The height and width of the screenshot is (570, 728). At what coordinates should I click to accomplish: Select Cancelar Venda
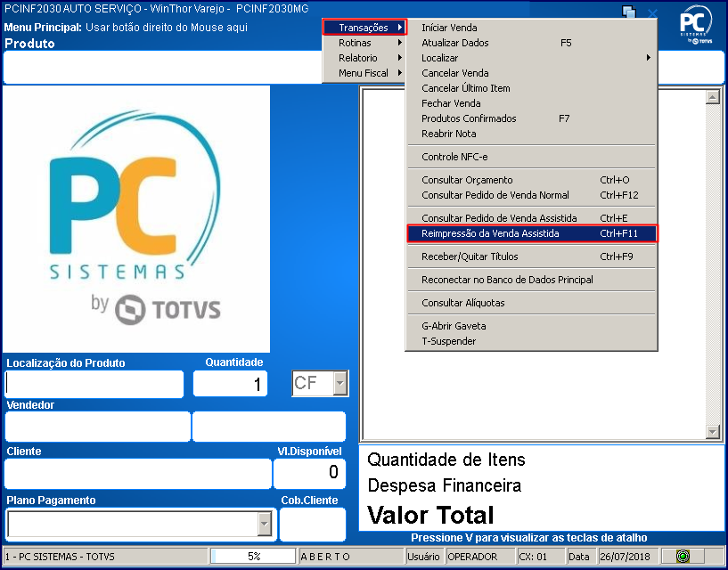[531, 73]
